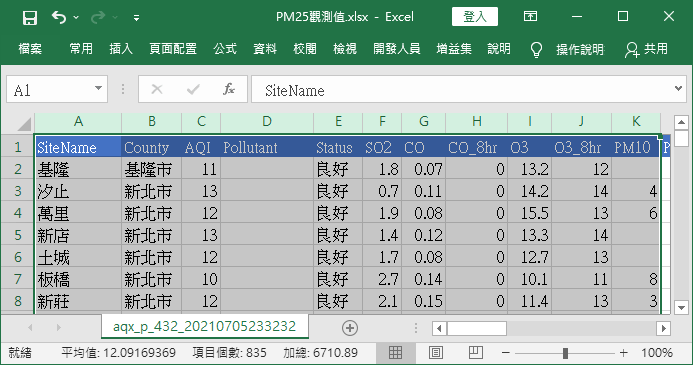Click cell A1 SiteName

(78, 147)
